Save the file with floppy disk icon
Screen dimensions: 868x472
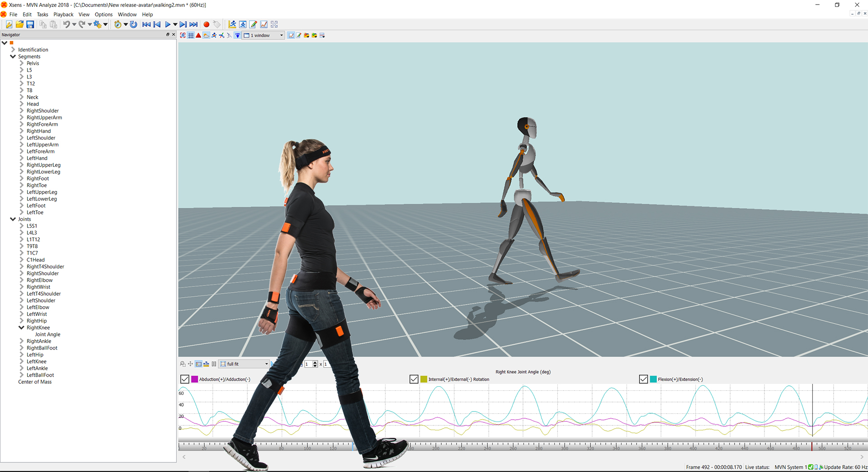[30, 24]
